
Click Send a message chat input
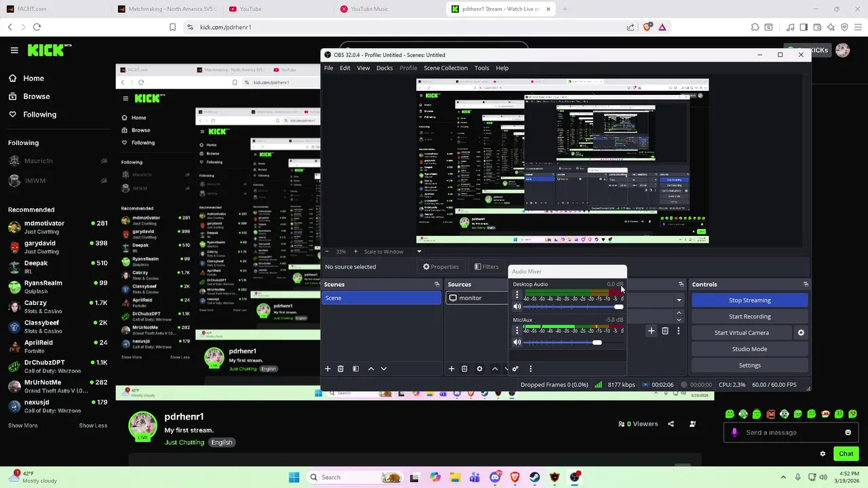(790, 432)
